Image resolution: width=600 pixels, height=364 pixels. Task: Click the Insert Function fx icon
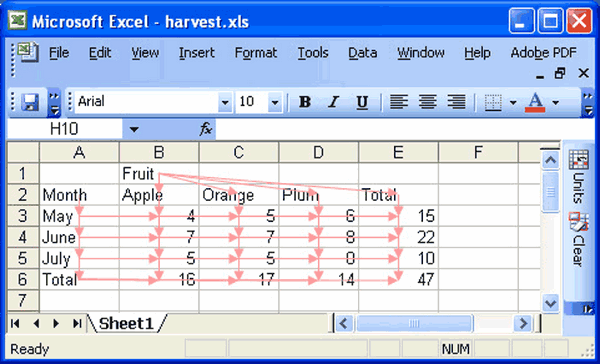[x=206, y=129]
